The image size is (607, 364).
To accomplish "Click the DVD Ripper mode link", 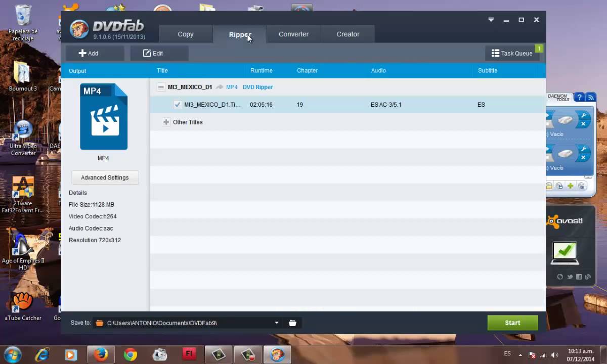I will pyautogui.click(x=258, y=87).
